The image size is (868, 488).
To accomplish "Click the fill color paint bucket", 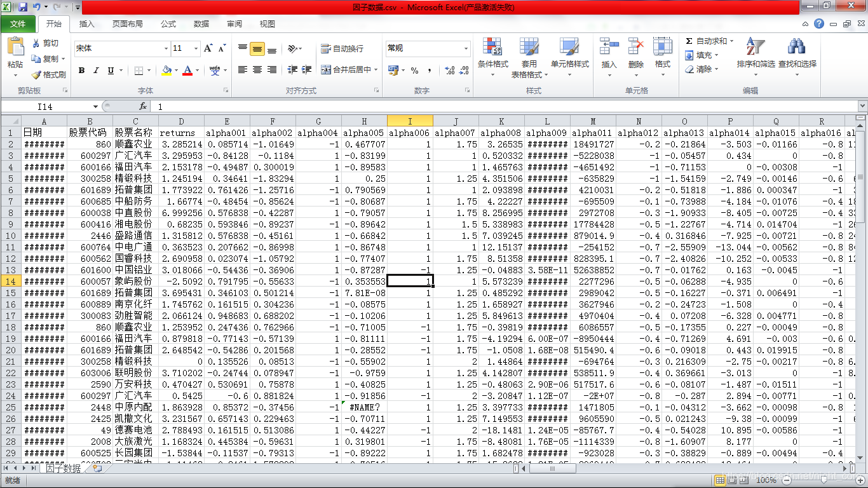I will [x=166, y=71].
